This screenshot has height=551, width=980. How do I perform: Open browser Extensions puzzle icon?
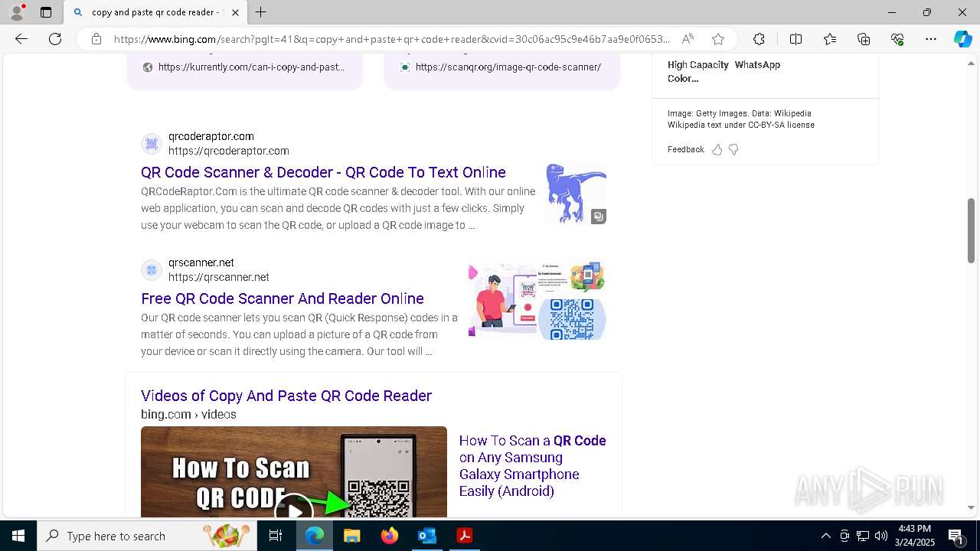click(759, 39)
